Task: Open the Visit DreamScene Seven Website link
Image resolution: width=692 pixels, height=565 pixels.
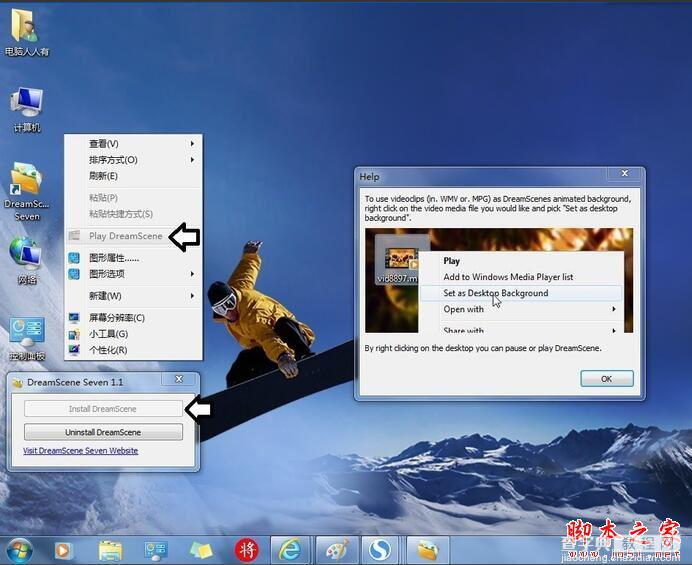Action: [80, 451]
